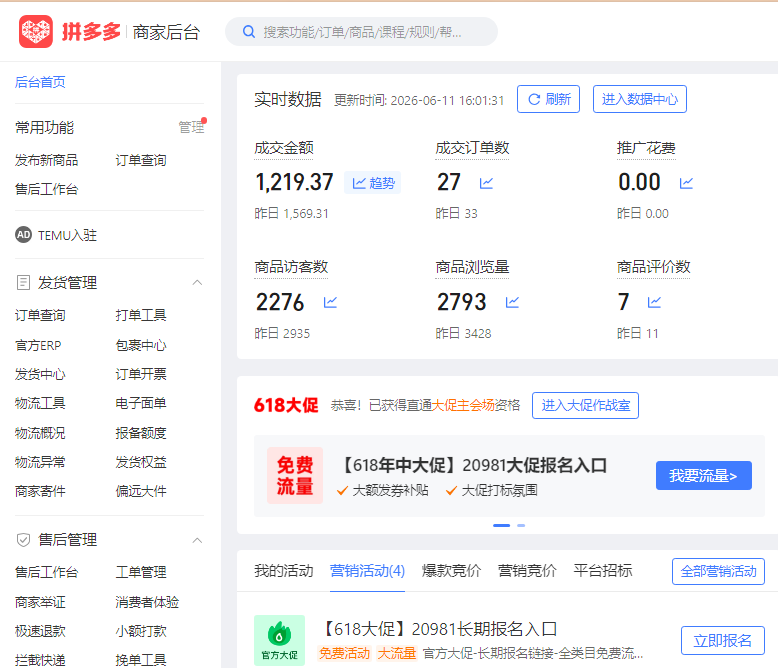The image size is (778, 668).
Task: Click the 刷新 refresh button
Action: [x=548, y=99]
